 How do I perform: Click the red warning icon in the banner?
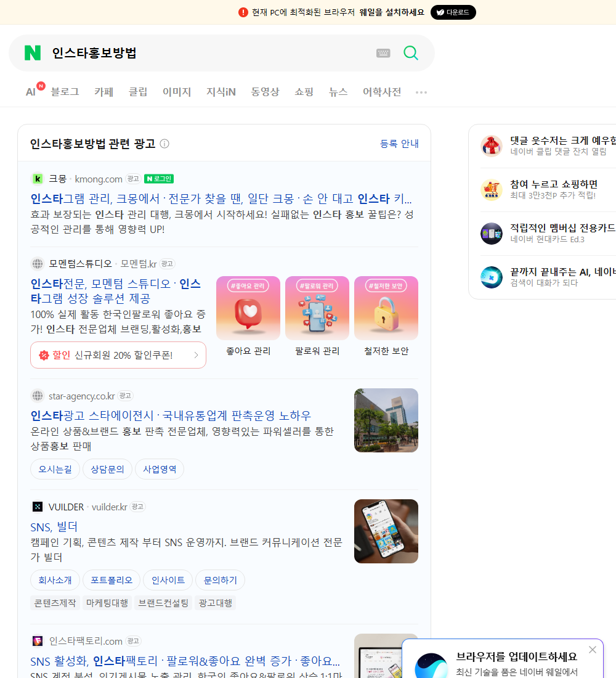(243, 12)
